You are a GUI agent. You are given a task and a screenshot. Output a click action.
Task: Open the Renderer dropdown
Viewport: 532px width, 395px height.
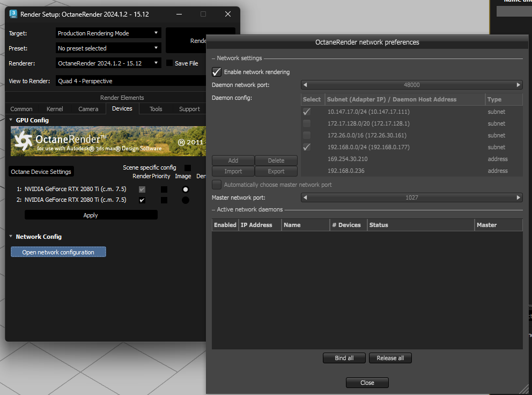click(x=108, y=63)
